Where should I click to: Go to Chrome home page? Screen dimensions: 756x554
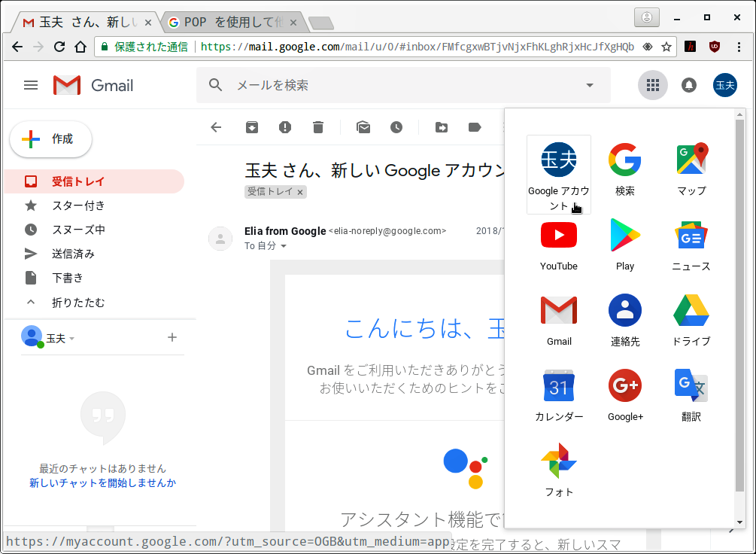point(80,47)
